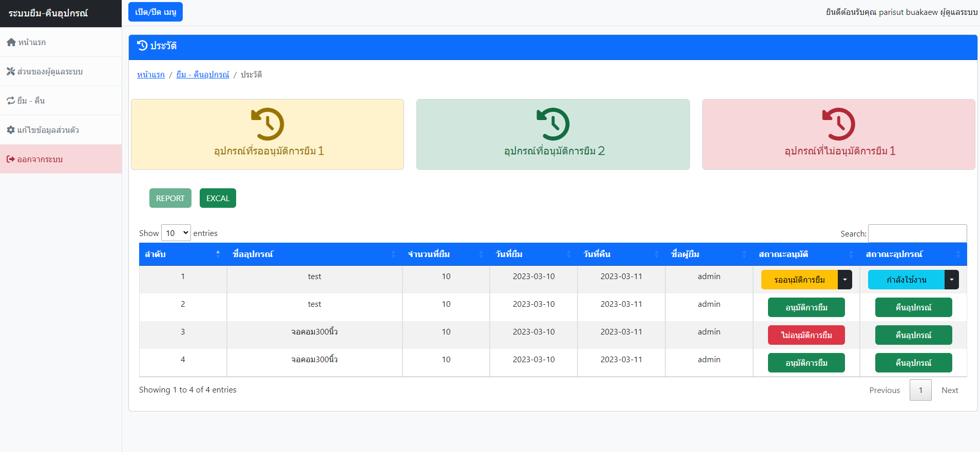This screenshot has width=980, height=452.
Task: Sort table by วันที่ยืม column
Action: pyautogui.click(x=534, y=254)
